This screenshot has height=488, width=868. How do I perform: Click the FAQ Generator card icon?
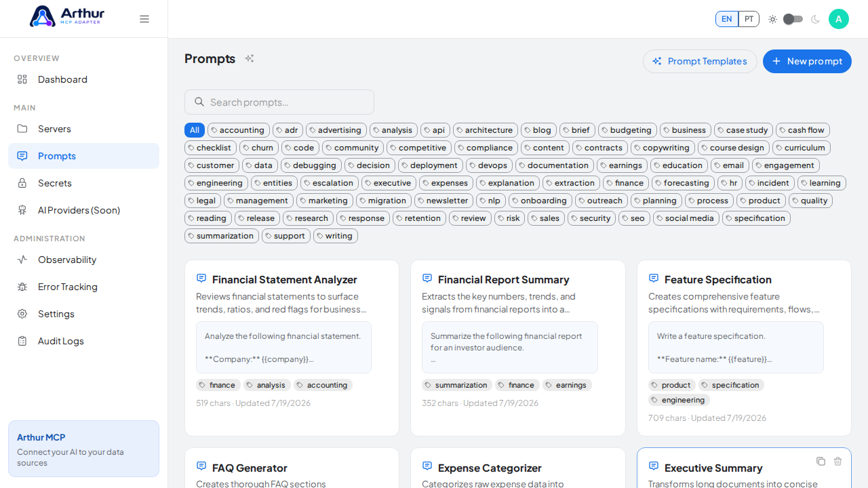click(x=201, y=467)
